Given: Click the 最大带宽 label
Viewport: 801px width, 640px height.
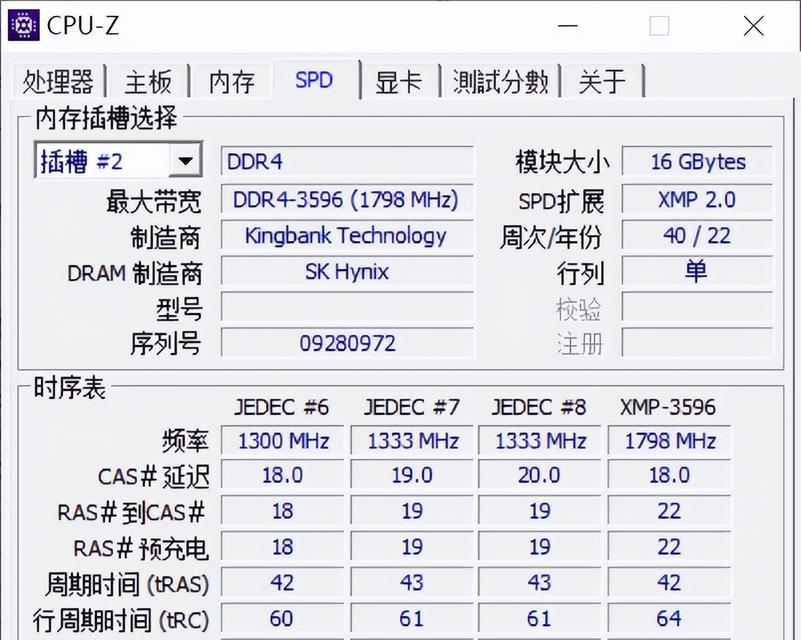Looking at the screenshot, I should point(154,201).
